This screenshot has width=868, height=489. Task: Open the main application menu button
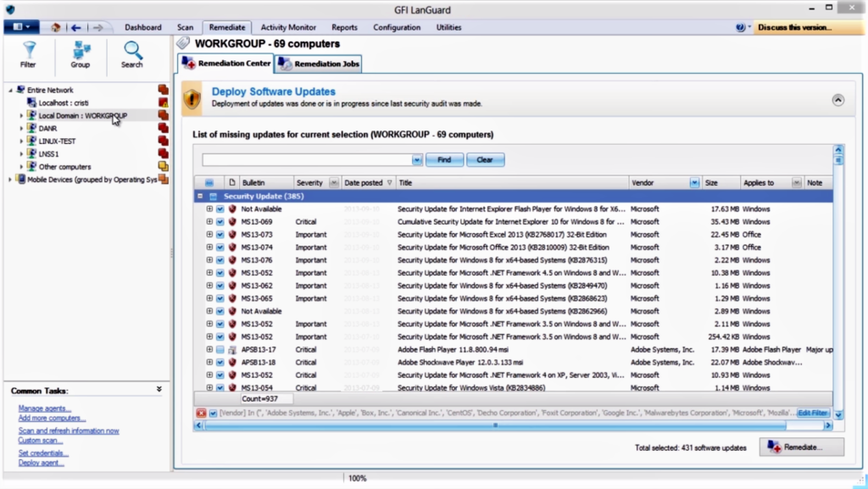(21, 26)
